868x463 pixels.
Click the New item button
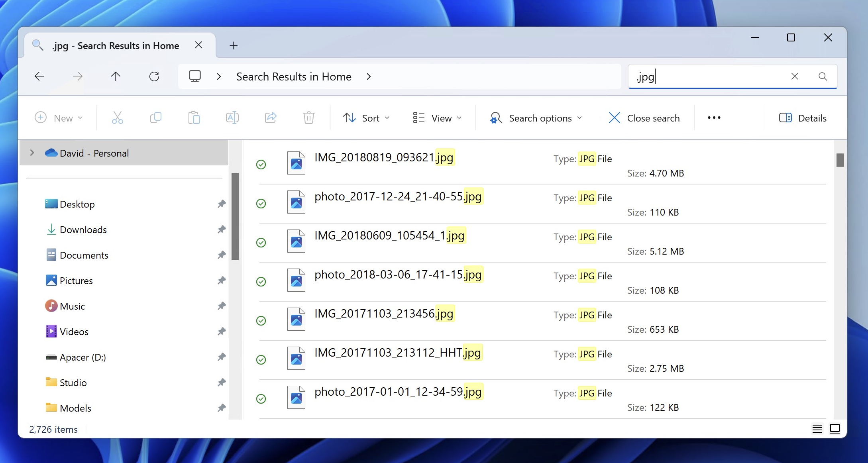pos(57,118)
